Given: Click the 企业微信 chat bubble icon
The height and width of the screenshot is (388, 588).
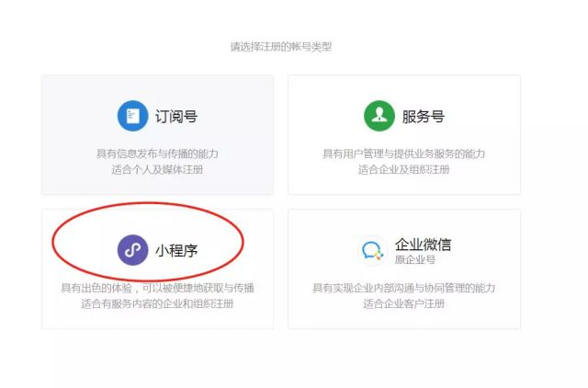Looking at the screenshot, I should point(371,251).
